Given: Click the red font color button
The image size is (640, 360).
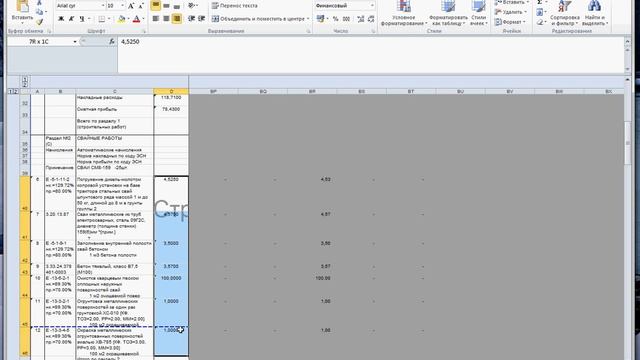Looking at the screenshot, I should [x=136, y=19].
